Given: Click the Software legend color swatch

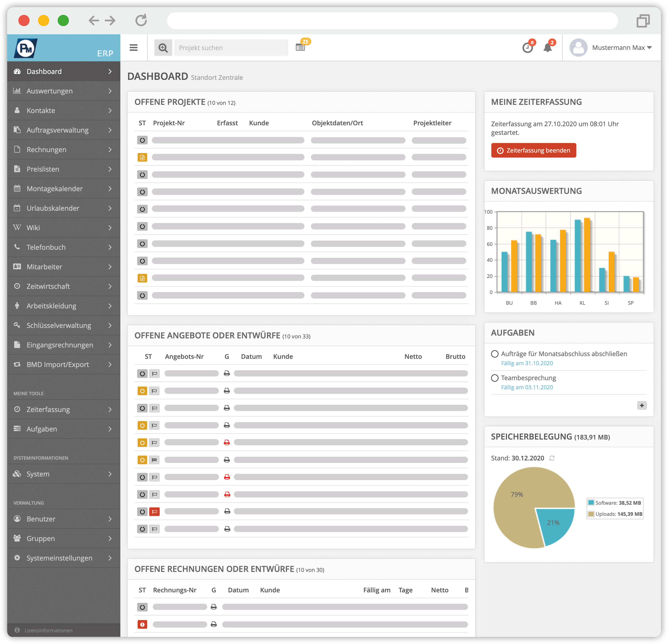Looking at the screenshot, I should [591, 503].
